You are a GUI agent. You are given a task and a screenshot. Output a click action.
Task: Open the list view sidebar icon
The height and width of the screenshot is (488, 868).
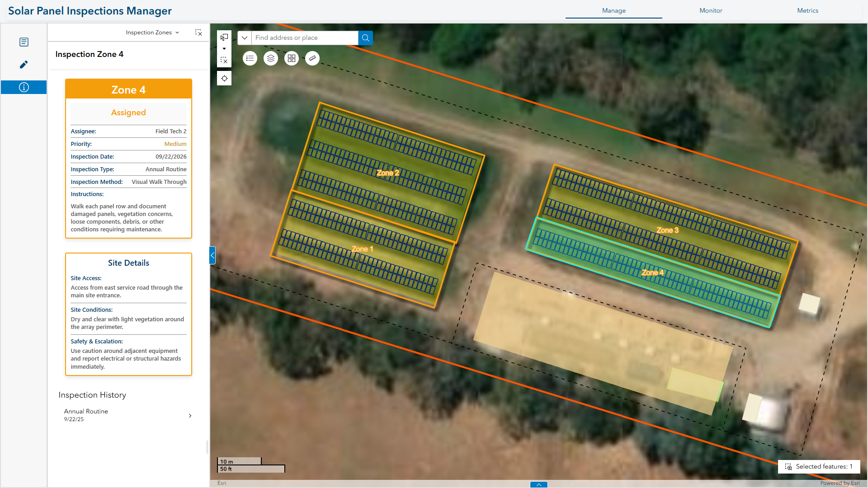(x=24, y=42)
